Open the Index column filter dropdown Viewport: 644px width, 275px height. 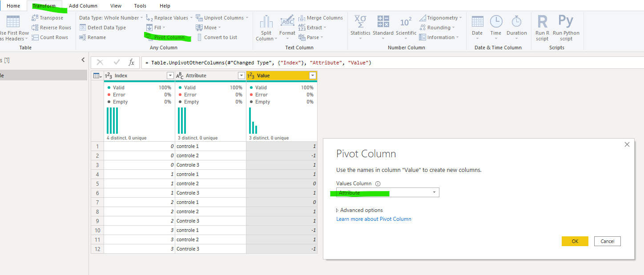coord(170,76)
